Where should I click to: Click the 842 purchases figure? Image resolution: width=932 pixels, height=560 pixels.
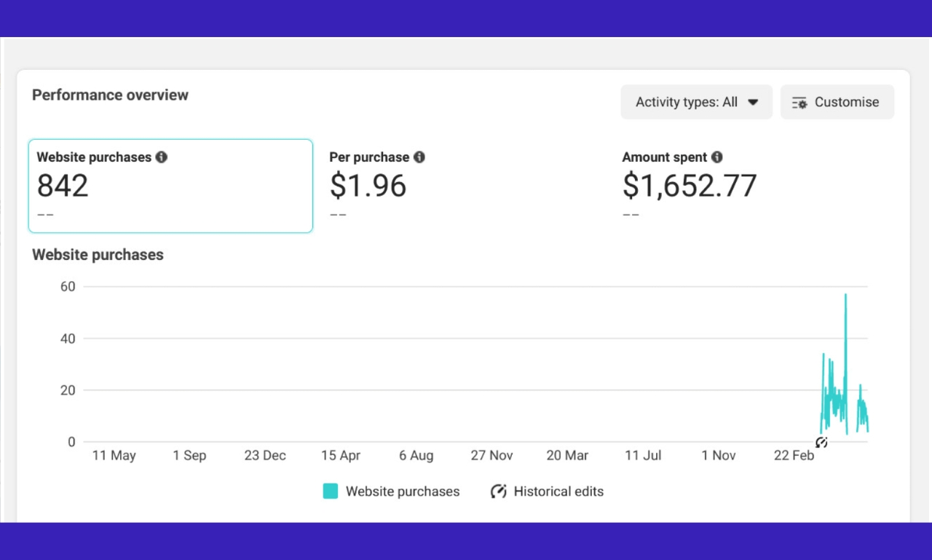click(x=63, y=186)
